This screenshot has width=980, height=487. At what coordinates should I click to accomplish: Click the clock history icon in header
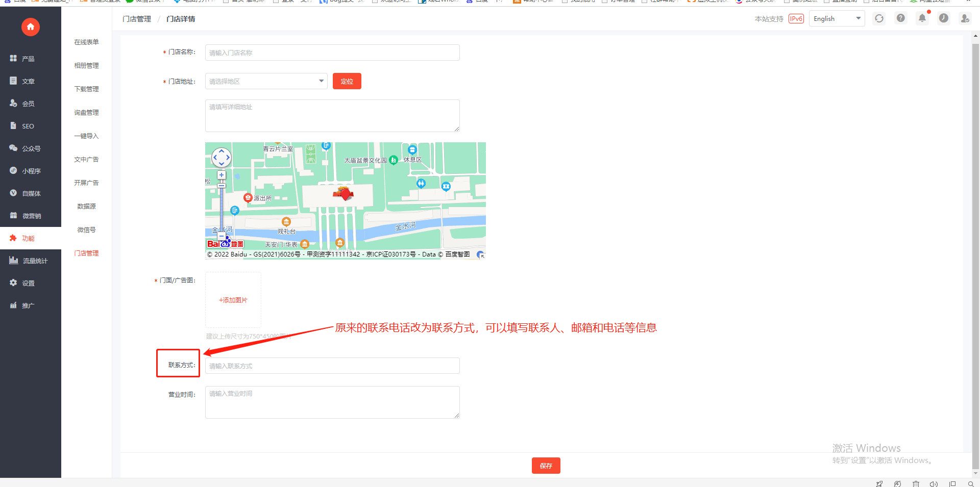[x=944, y=18]
